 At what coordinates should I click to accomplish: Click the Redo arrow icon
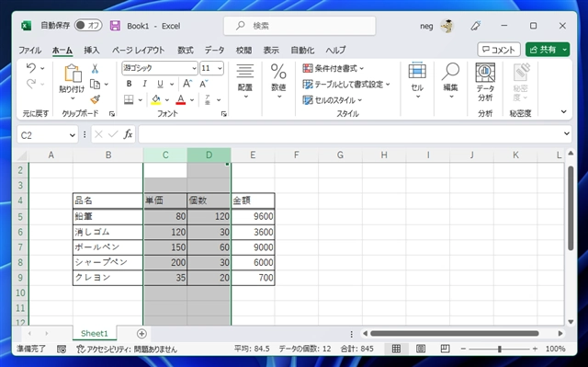click(x=31, y=84)
